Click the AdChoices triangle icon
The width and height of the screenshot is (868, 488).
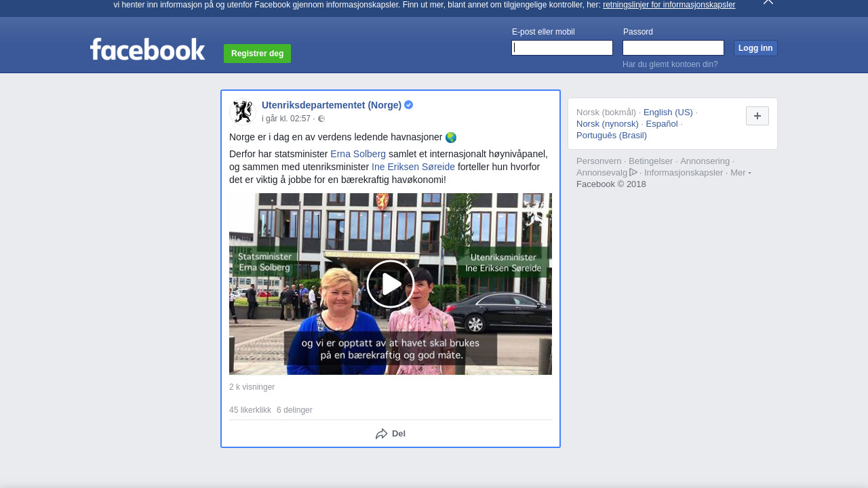click(x=633, y=172)
